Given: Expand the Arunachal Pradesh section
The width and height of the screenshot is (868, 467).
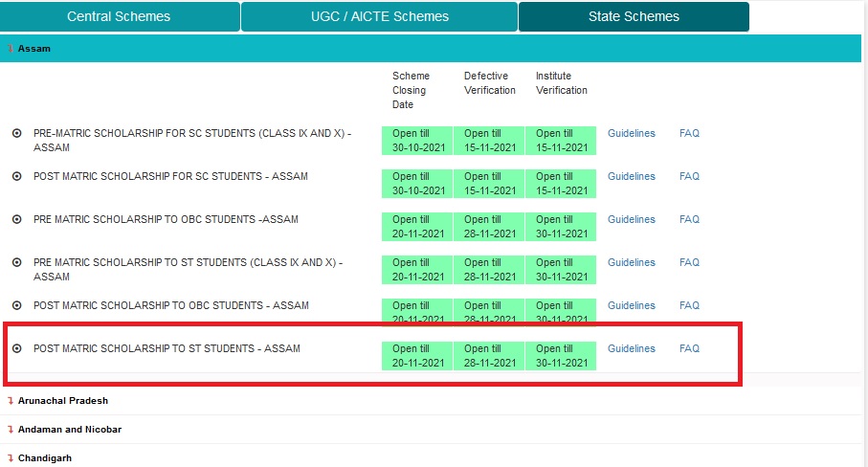Looking at the screenshot, I should click(63, 401).
